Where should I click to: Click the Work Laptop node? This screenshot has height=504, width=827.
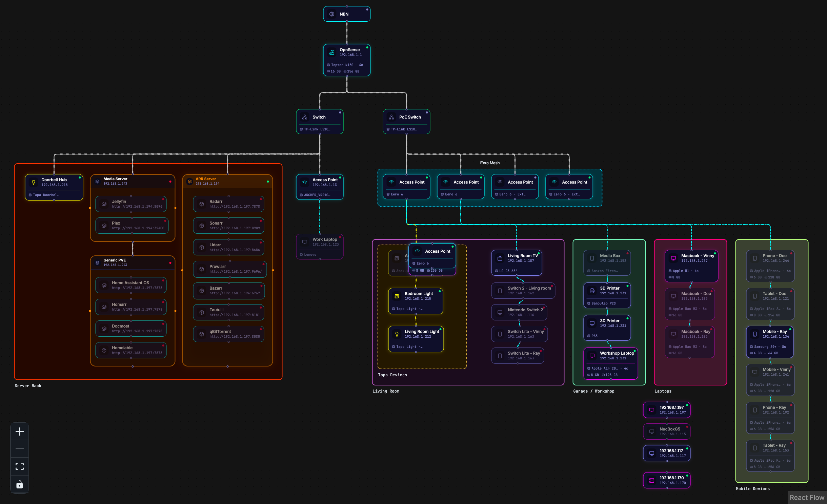(320, 247)
